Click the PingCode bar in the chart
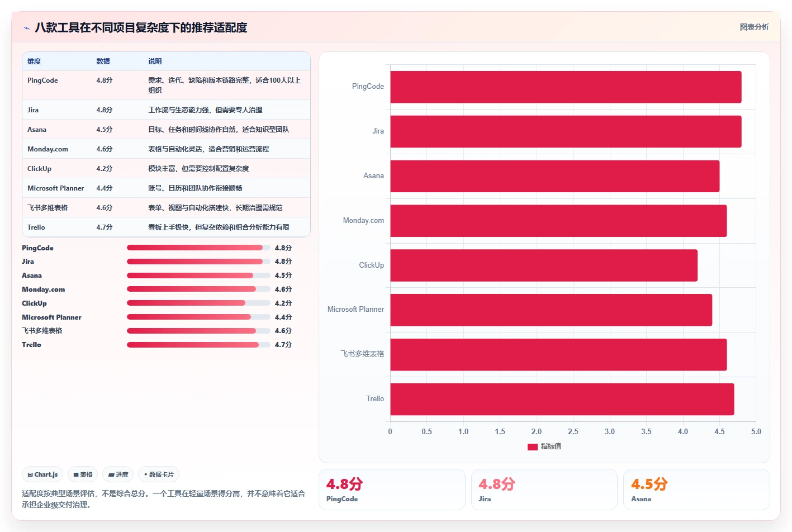 tap(566, 87)
